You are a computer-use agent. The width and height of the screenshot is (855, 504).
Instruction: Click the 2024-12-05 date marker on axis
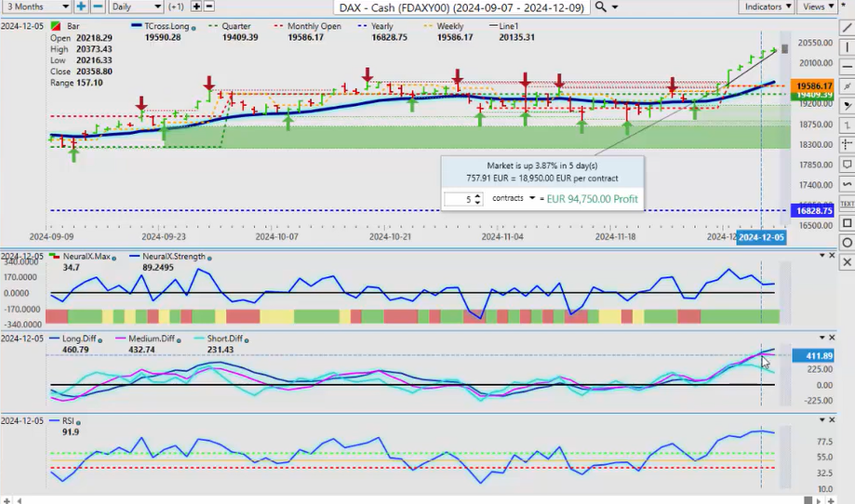coord(761,237)
